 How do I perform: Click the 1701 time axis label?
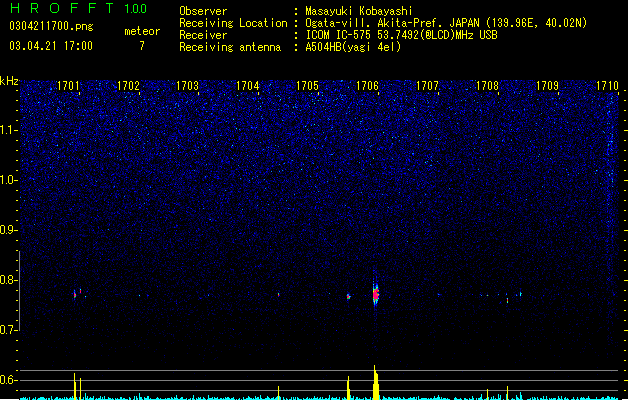click(x=68, y=86)
